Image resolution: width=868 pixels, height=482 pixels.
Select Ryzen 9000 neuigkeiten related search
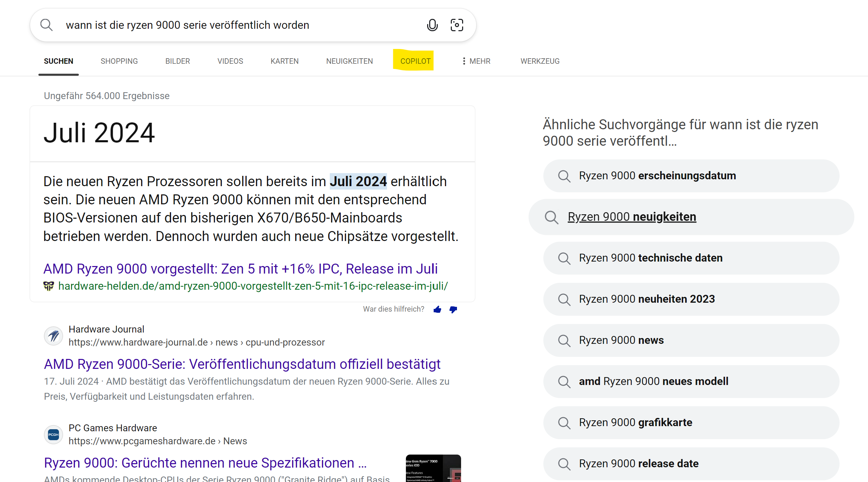[x=632, y=217]
